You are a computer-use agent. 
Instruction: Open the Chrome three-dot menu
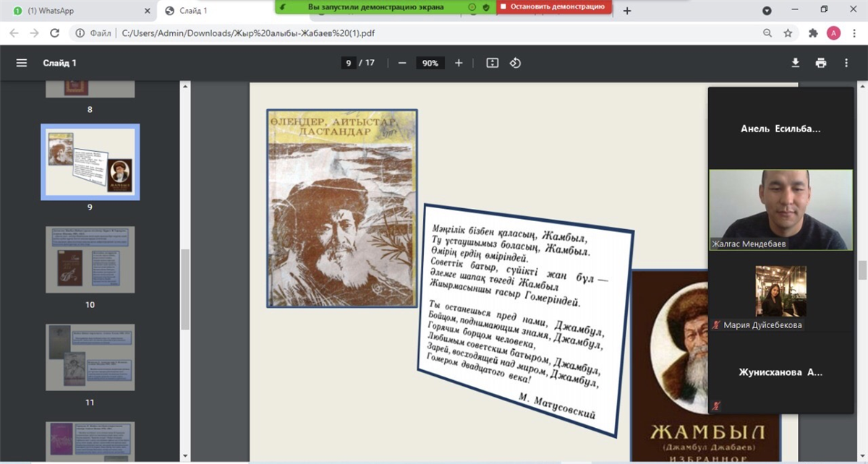pyautogui.click(x=854, y=33)
